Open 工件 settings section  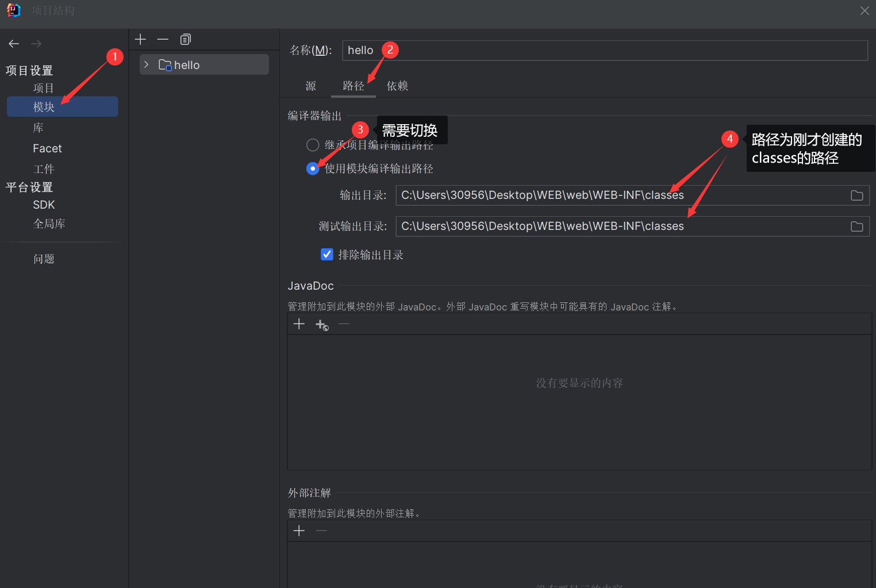coord(44,169)
